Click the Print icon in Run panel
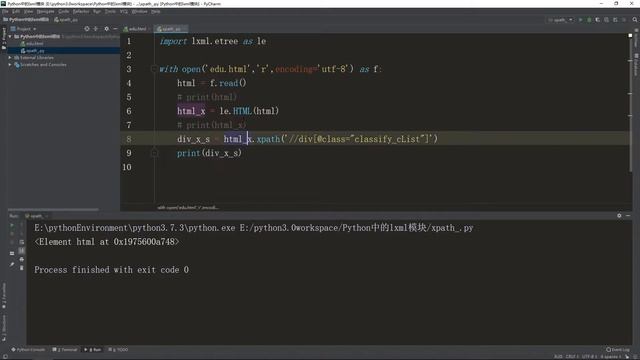This screenshot has height=360, width=640. pos(22,259)
